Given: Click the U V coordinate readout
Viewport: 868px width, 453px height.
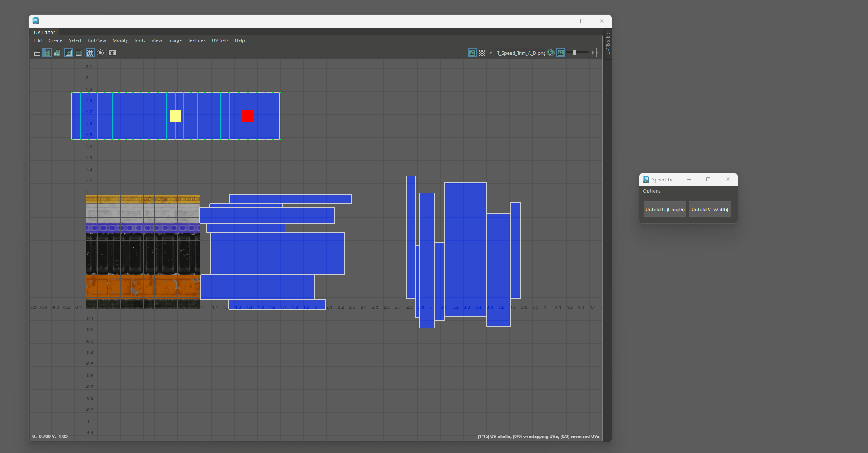Looking at the screenshot, I should coord(50,436).
